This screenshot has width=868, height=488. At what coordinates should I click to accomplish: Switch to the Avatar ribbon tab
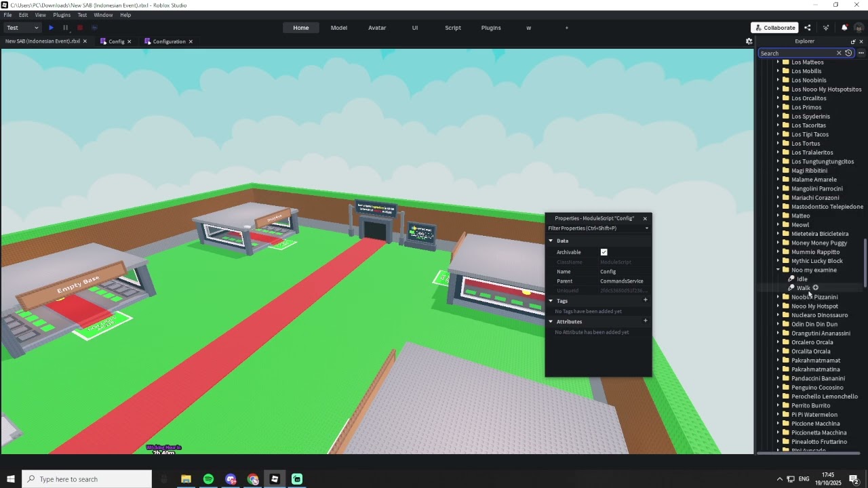(377, 28)
